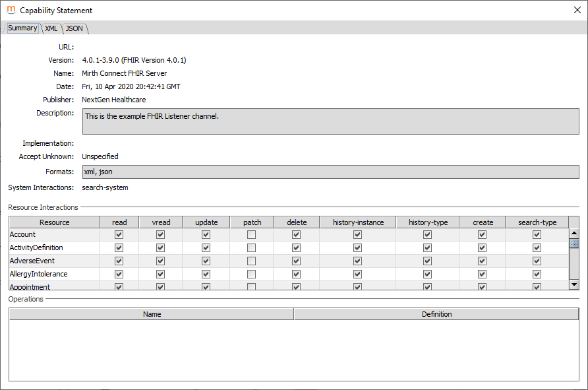Toggle the Account read checkbox
The width and height of the screenshot is (588, 390).
pyautogui.click(x=119, y=235)
